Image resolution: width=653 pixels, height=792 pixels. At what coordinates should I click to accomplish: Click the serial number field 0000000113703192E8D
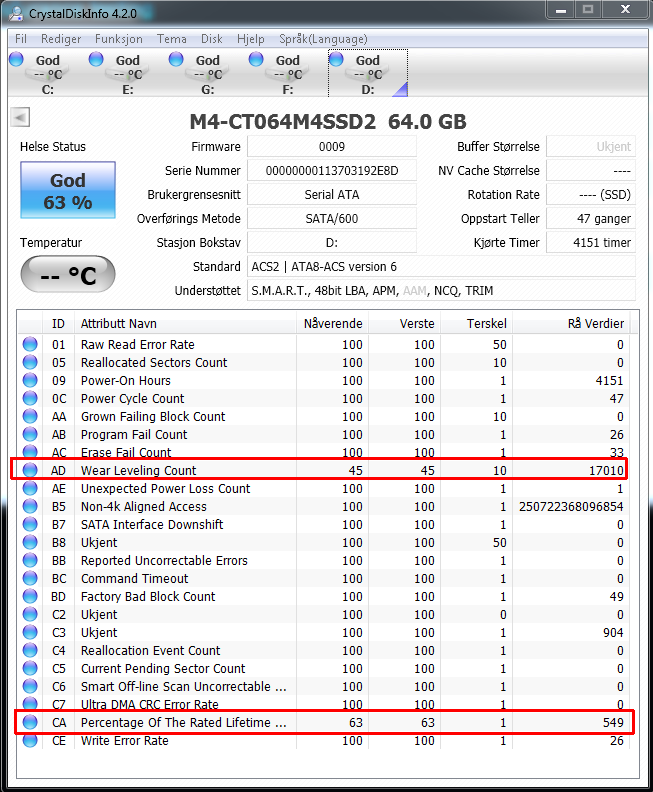pyautogui.click(x=332, y=171)
